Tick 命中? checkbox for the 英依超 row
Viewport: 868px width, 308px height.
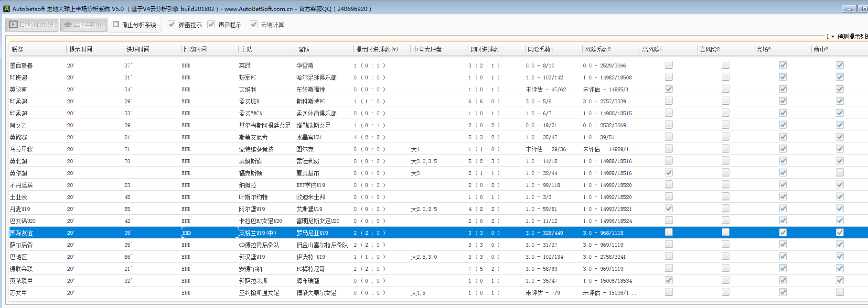click(840, 173)
